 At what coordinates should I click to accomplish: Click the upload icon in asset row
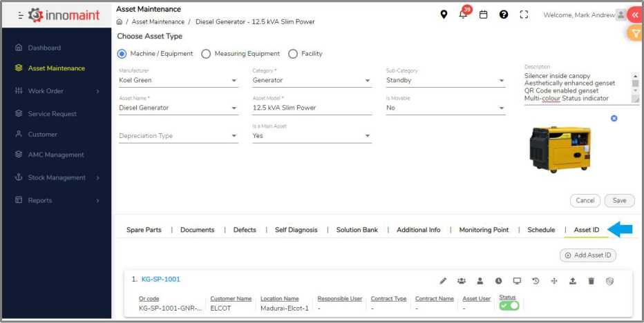(572, 281)
